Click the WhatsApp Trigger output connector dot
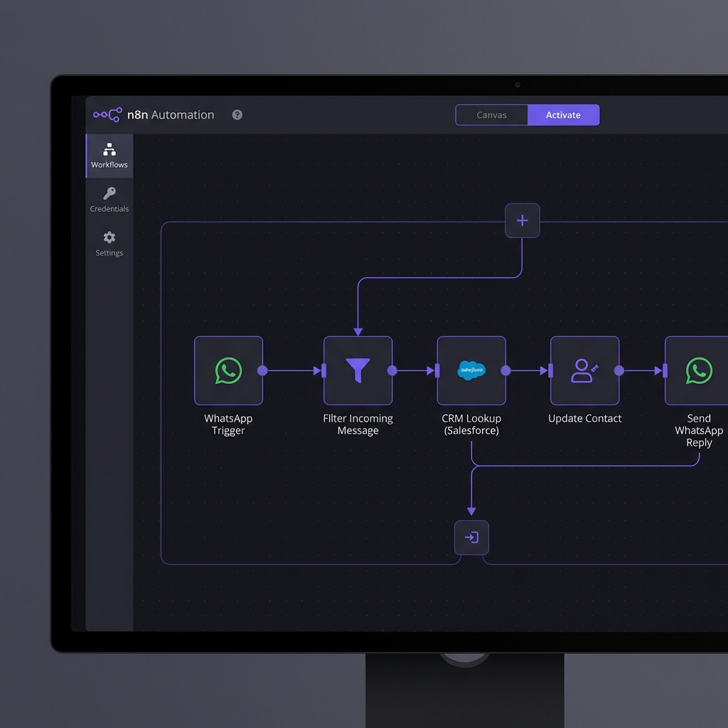The image size is (728, 728). coord(262,370)
